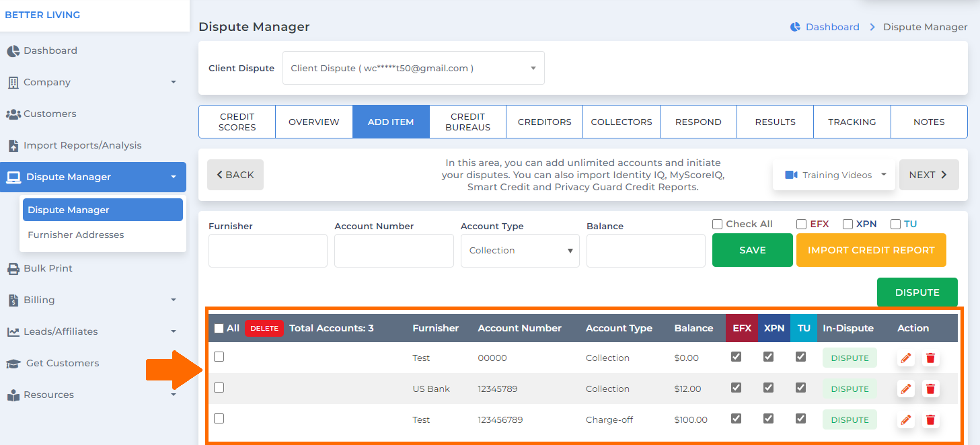Enable the TU bureau checkbox above Save
The width and height of the screenshot is (980, 445).
point(895,225)
